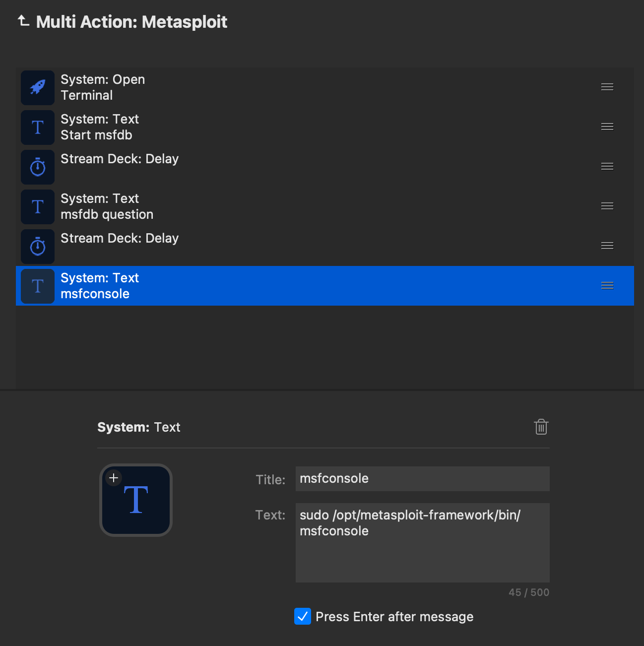Click the drag handle of the Delay before msfconsole
This screenshot has height=646, width=644.
click(x=607, y=246)
